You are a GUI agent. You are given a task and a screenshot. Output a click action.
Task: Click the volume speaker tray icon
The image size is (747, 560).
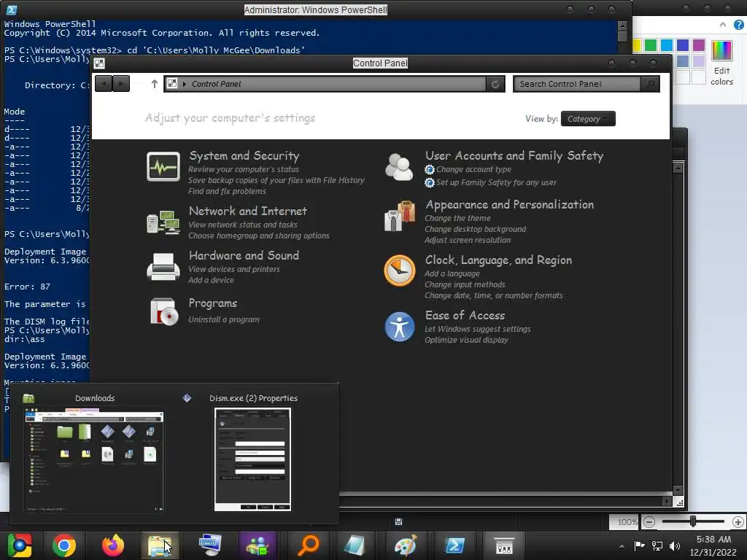675,546
